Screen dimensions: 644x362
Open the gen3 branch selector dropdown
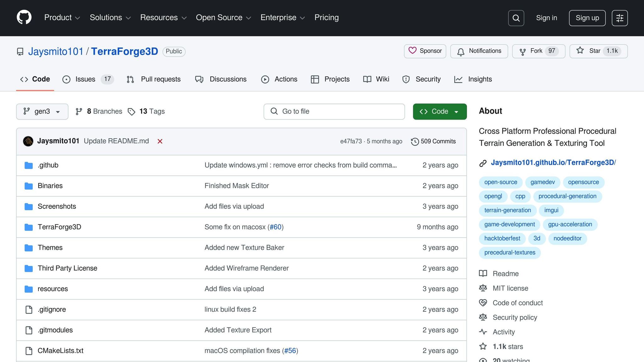point(42,112)
